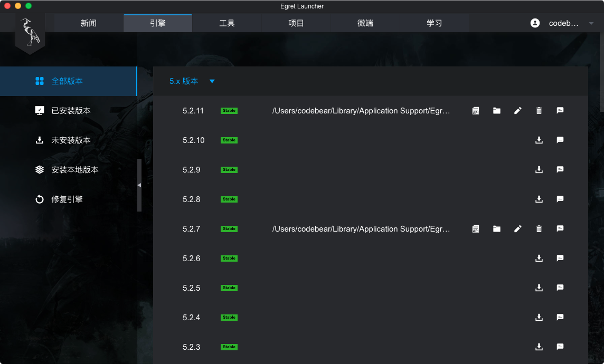View release notes for 5.2.6

[560, 258]
